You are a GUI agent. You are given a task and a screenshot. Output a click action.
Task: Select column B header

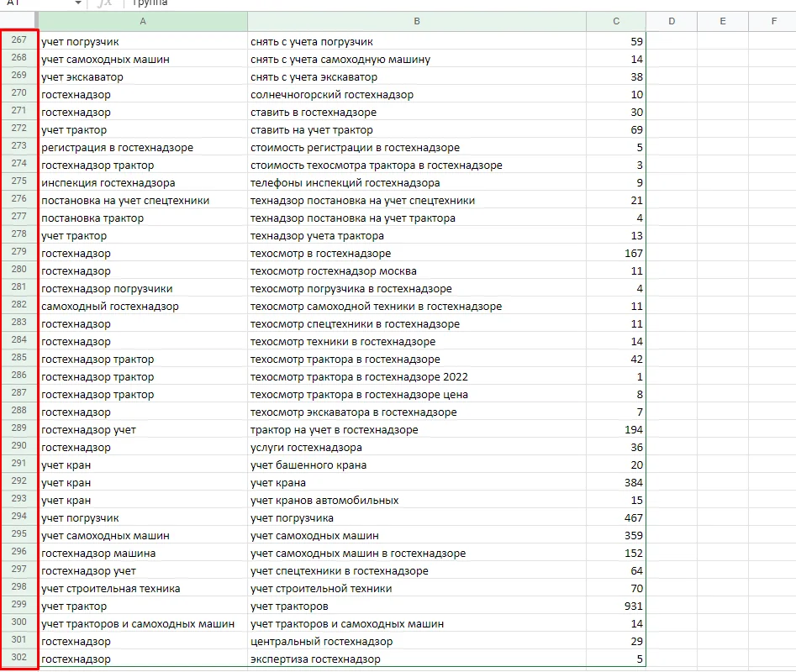pos(417,21)
